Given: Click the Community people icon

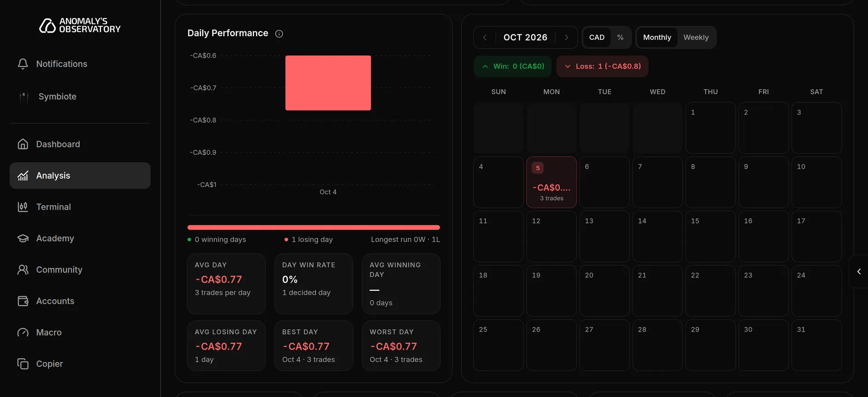Looking at the screenshot, I should click(x=23, y=269).
